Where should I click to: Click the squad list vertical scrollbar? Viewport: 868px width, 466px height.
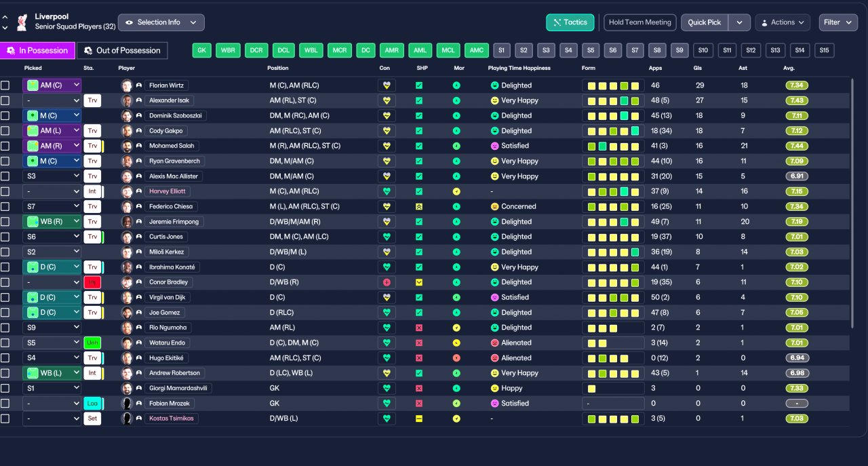[854, 203]
